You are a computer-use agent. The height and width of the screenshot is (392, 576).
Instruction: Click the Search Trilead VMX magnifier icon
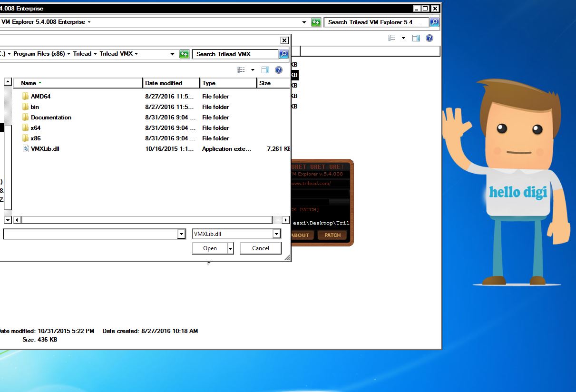(283, 54)
